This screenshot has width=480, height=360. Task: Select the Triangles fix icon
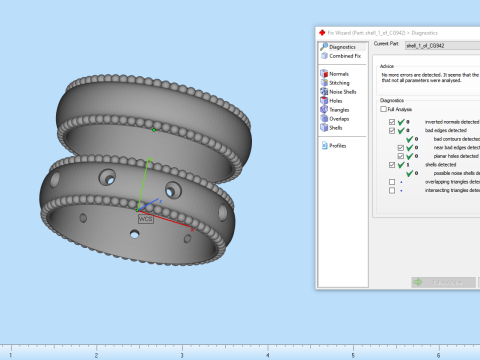pyautogui.click(x=324, y=109)
